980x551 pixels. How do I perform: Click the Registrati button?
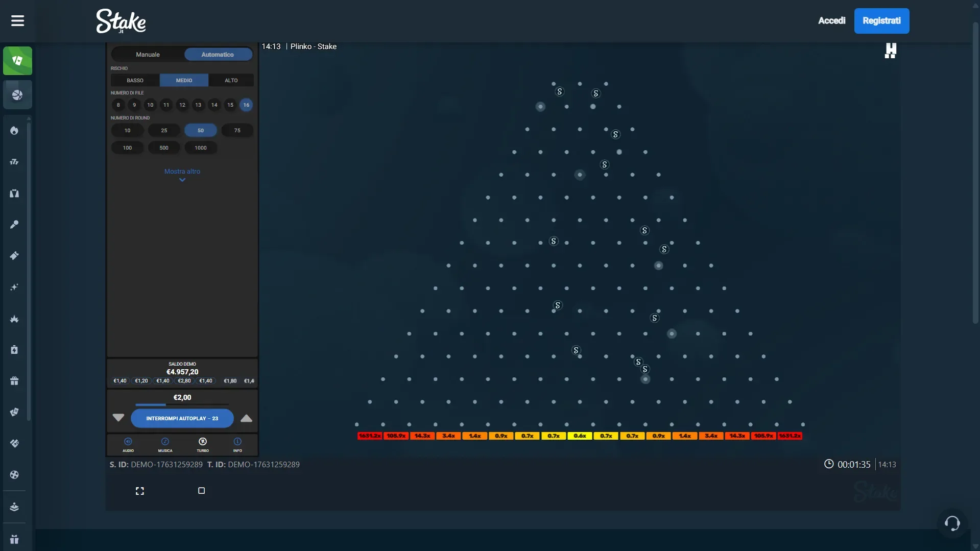[x=881, y=21]
